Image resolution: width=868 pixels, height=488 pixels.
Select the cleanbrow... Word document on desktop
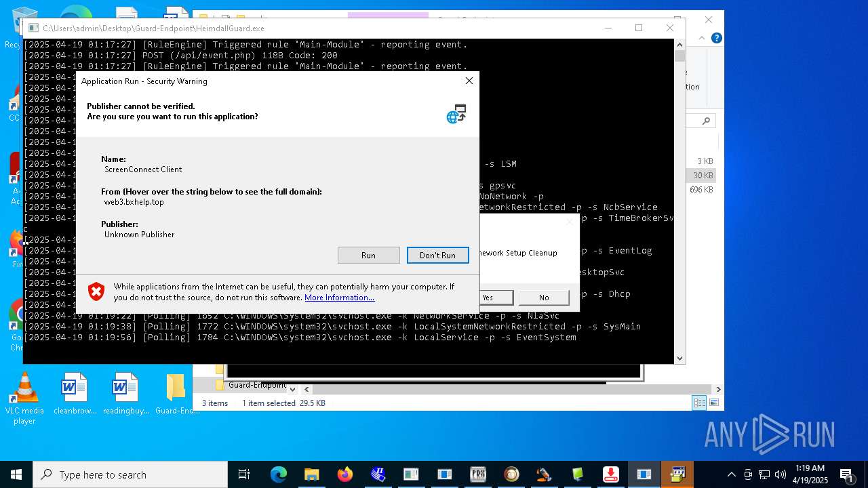pos(75,394)
